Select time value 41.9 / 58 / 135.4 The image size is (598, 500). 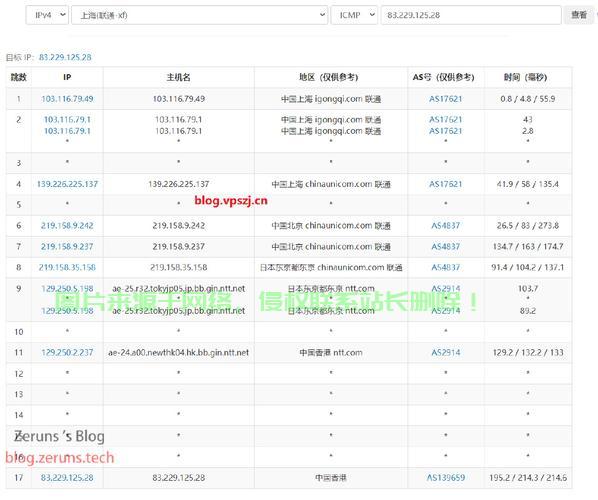(x=528, y=184)
